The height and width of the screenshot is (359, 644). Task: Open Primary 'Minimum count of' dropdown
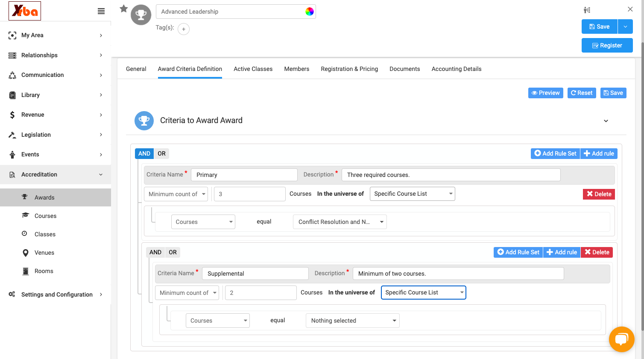point(176,194)
